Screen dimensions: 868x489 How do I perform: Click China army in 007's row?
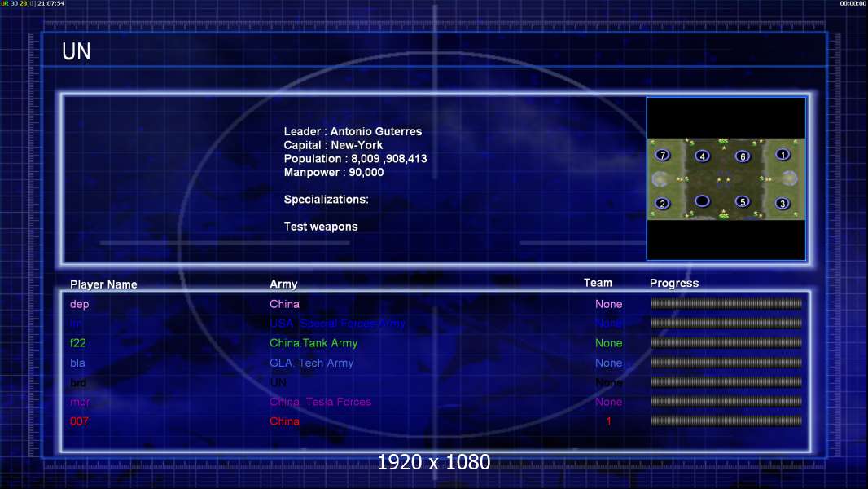(x=284, y=421)
